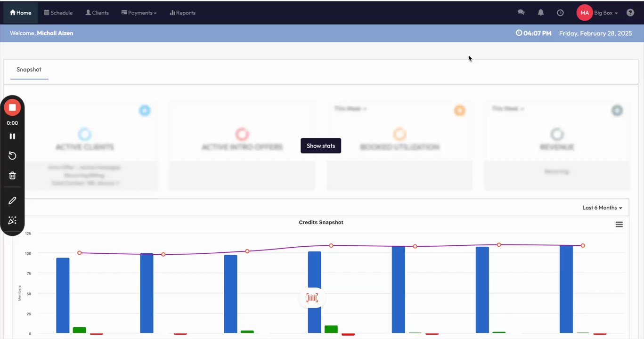The width and height of the screenshot is (644, 339).
Task: Click the Show stats button
Action: point(321,146)
